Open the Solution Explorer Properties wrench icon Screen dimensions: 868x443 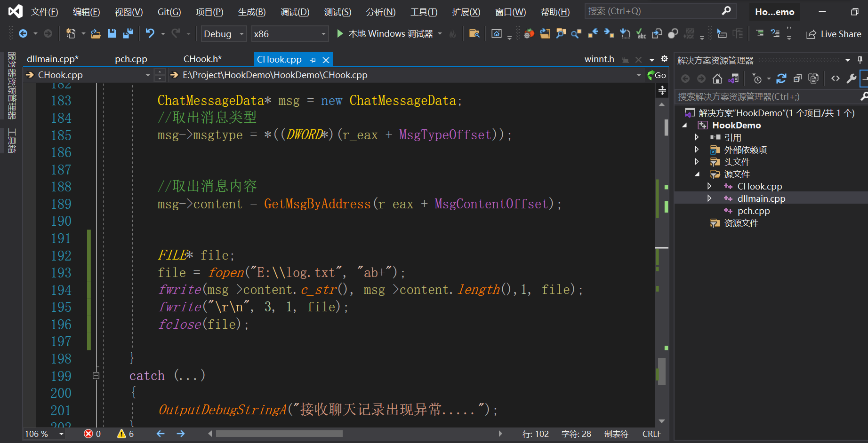point(851,79)
